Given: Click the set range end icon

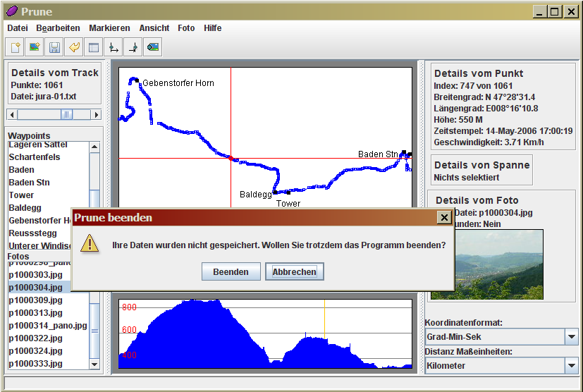Looking at the screenshot, I should [133, 47].
